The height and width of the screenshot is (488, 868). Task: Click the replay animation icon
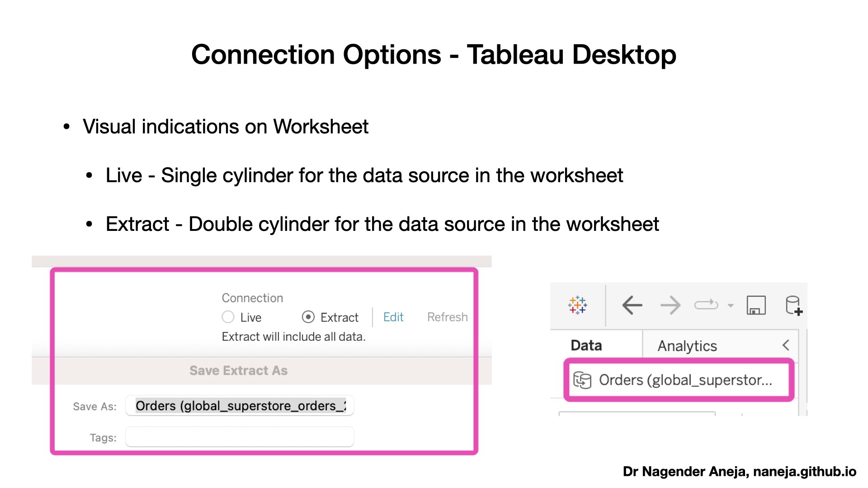[706, 305]
